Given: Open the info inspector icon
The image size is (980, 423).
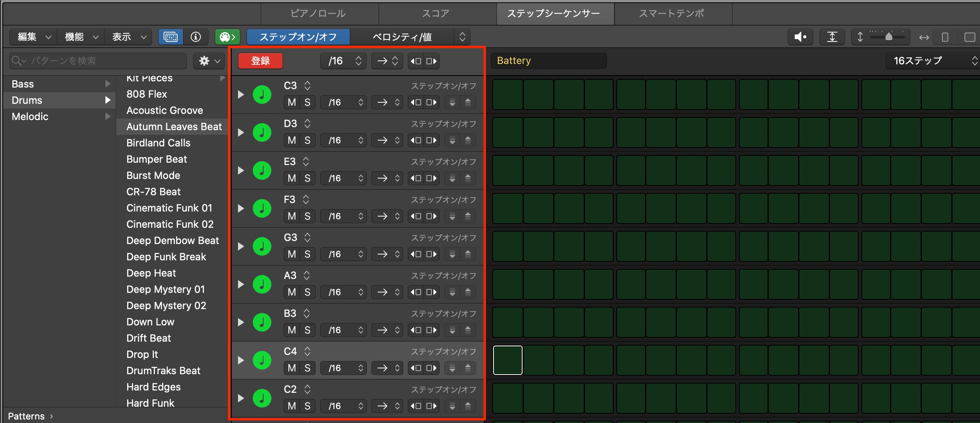Looking at the screenshot, I should [196, 37].
